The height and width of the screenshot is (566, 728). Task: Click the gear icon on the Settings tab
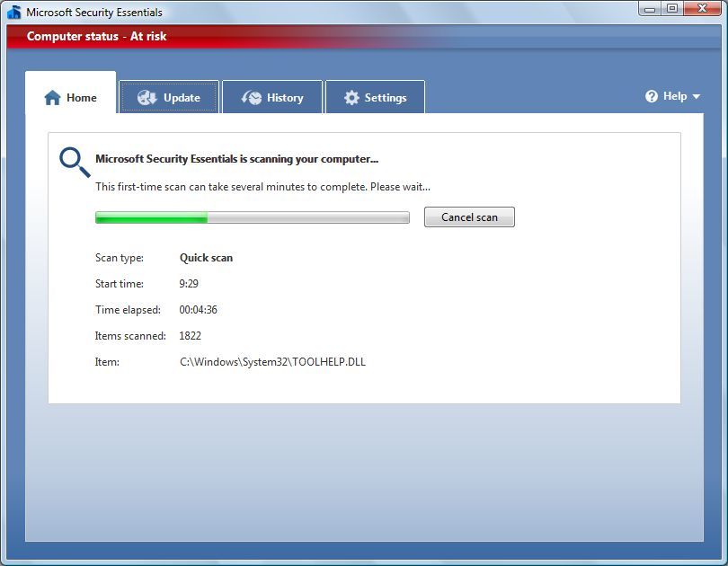point(353,97)
